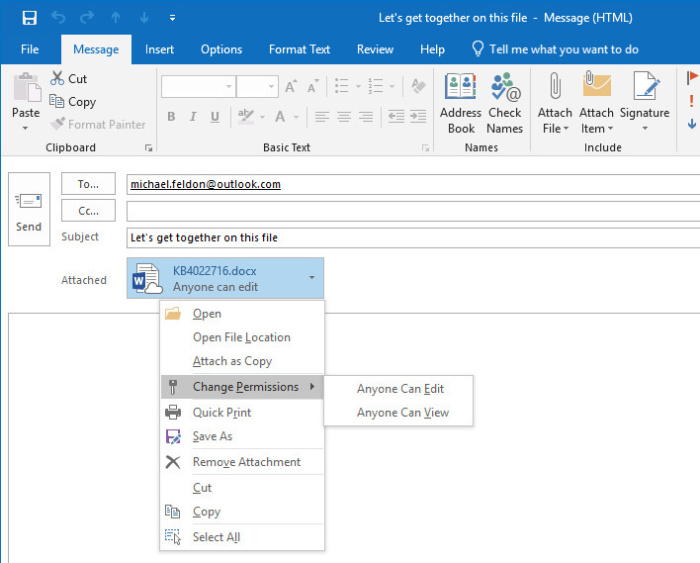
Task: Click the Cc... button
Action: 88,211
